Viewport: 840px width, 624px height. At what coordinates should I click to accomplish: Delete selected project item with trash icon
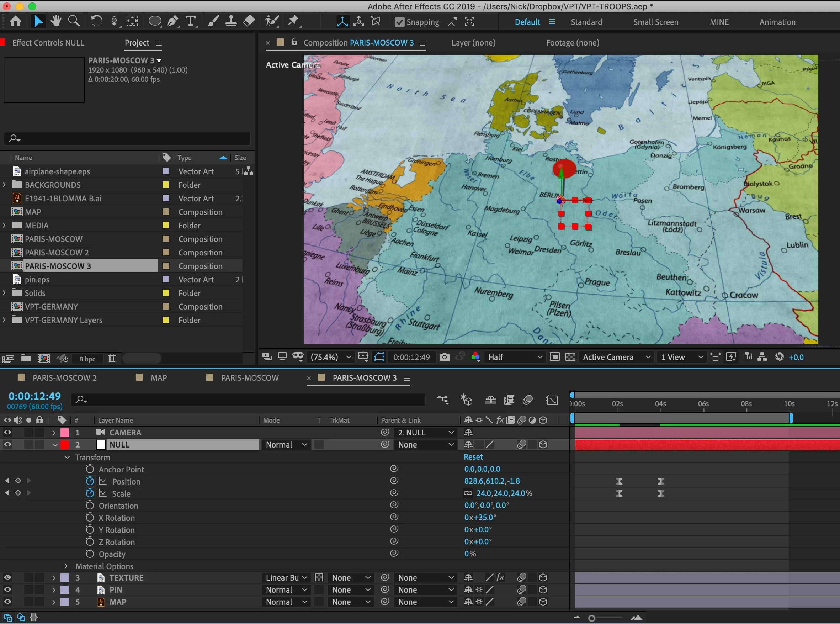pyautogui.click(x=112, y=358)
